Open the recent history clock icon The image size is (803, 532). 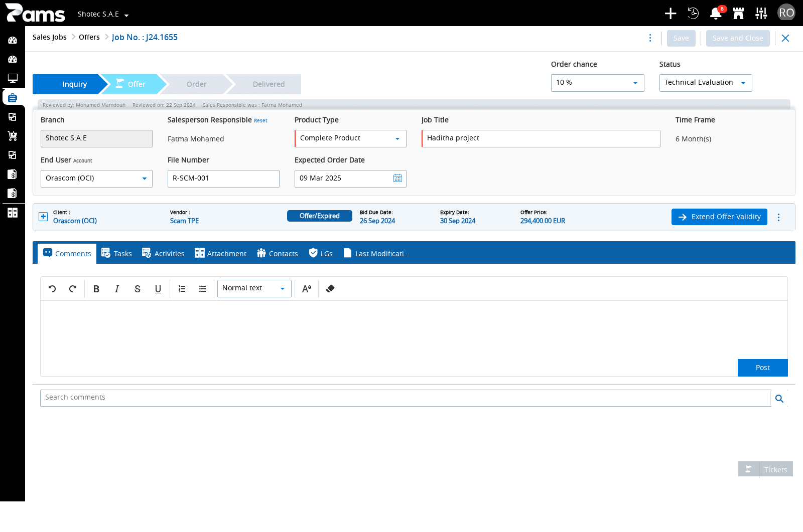point(693,14)
